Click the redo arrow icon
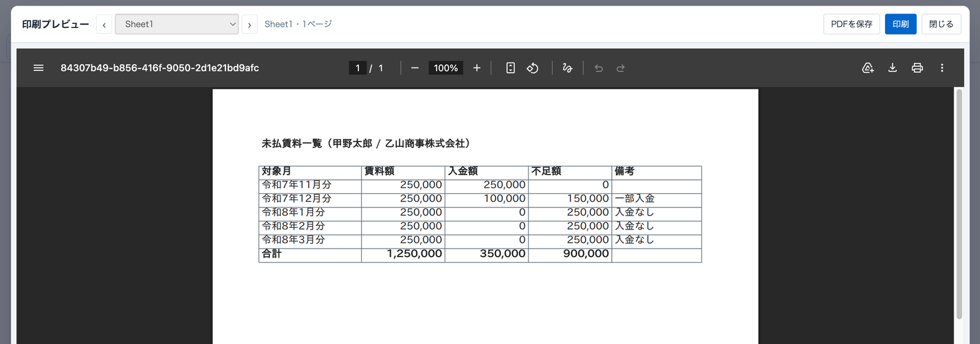Viewport: 980px width, 344px height. point(620,68)
